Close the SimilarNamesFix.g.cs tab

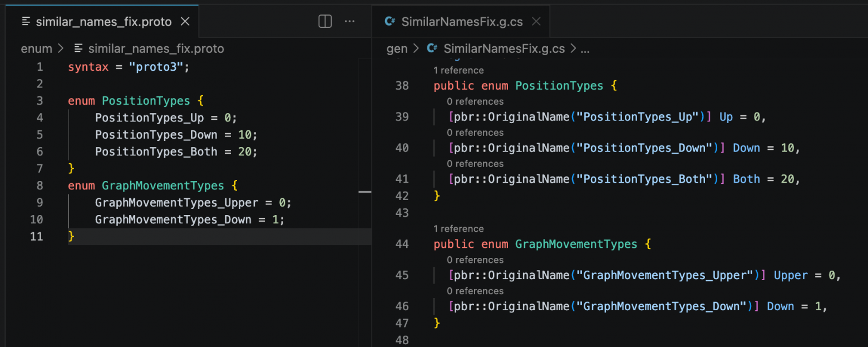pyautogui.click(x=536, y=22)
